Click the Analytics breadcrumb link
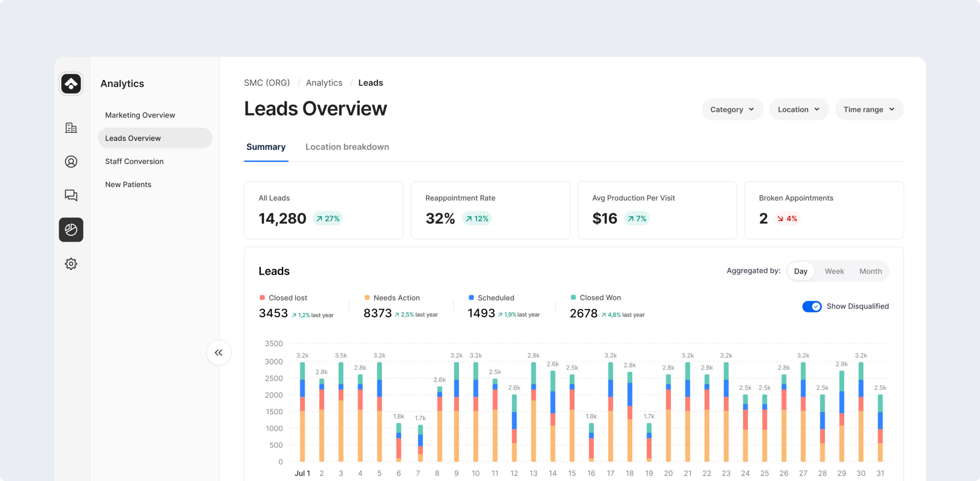The height and width of the screenshot is (481, 980). [x=324, y=83]
